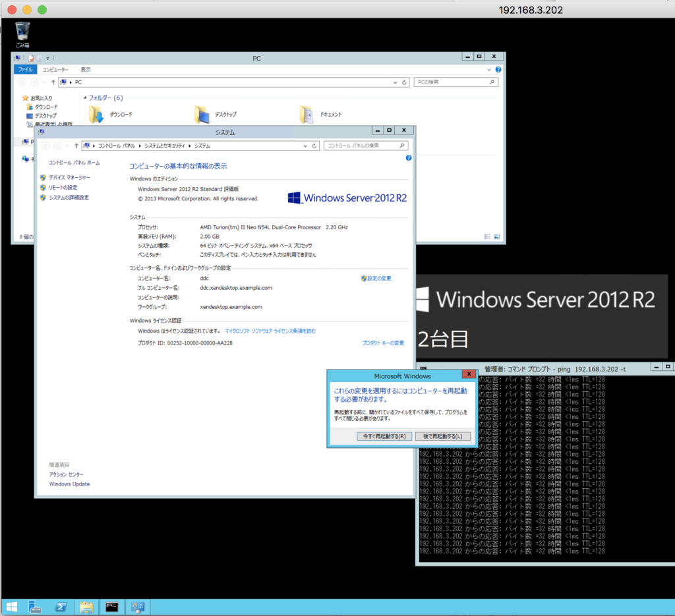Switch PC window to details view icon
The image size is (675, 616).
tap(487, 237)
